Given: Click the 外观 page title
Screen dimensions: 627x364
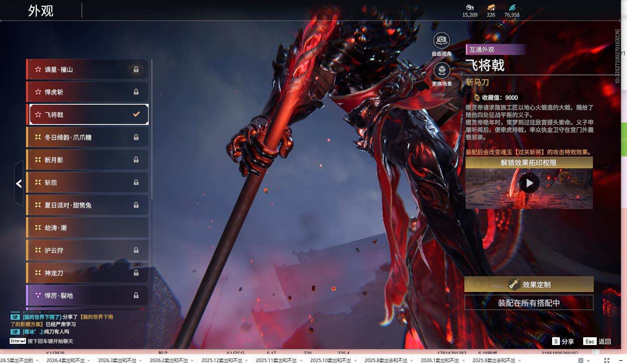Looking at the screenshot, I should click(41, 10).
